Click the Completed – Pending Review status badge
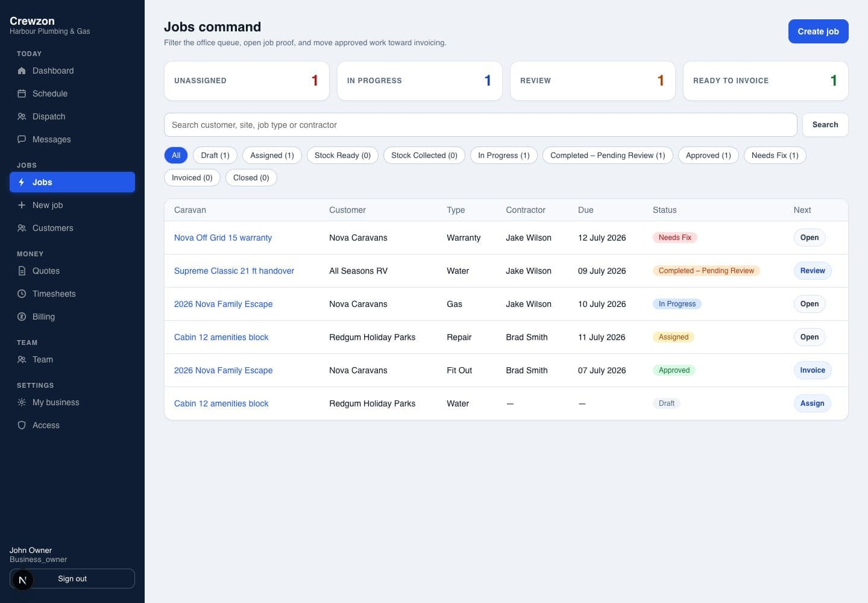The image size is (868, 603). point(706,271)
